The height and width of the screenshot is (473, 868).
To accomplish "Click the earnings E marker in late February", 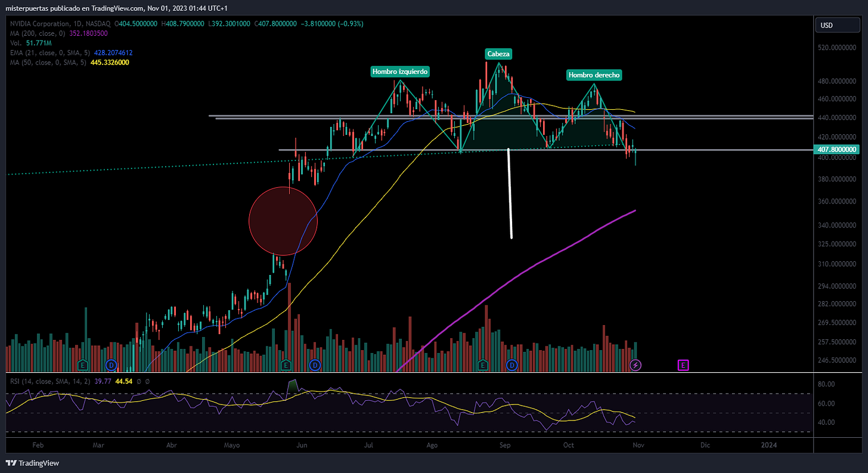I will 83,364.
